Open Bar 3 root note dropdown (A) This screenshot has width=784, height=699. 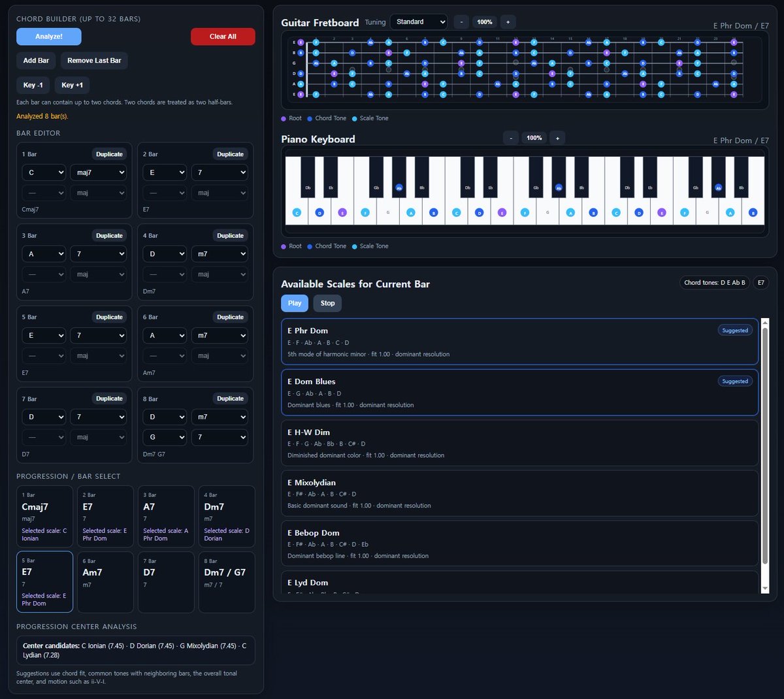pyautogui.click(x=44, y=254)
